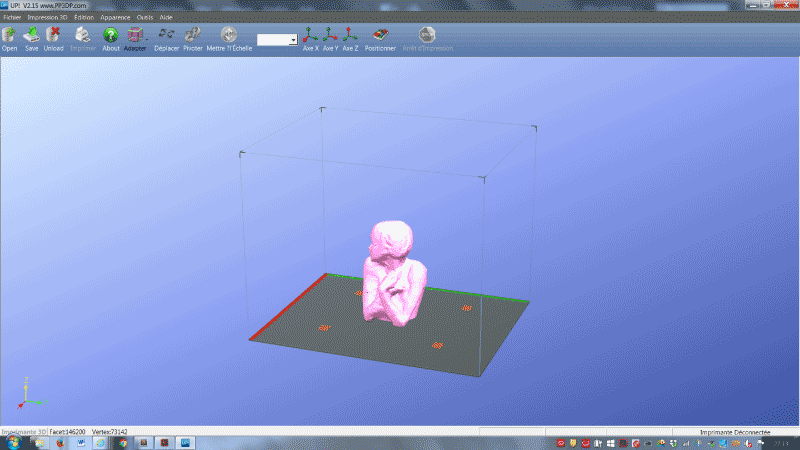800x450 pixels.
Task: Open Google Chrome from the taskbar
Action: pyautogui.click(x=123, y=443)
